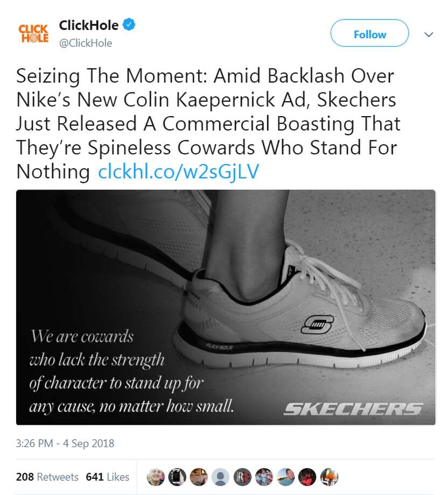Image resolution: width=448 pixels, height=495 pixels.
Task: Open the @ClickHole handle
Action: click(87, 43)
